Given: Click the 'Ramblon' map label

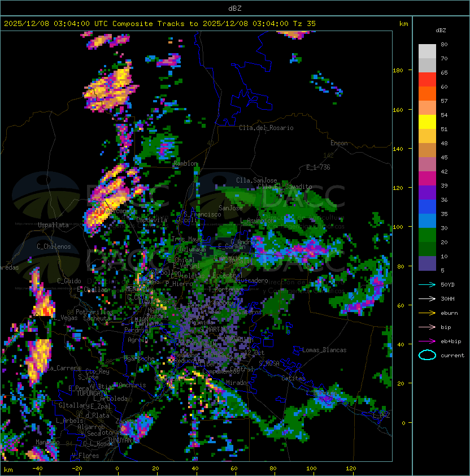Looking at the screenshot, I should click(185, 163).
